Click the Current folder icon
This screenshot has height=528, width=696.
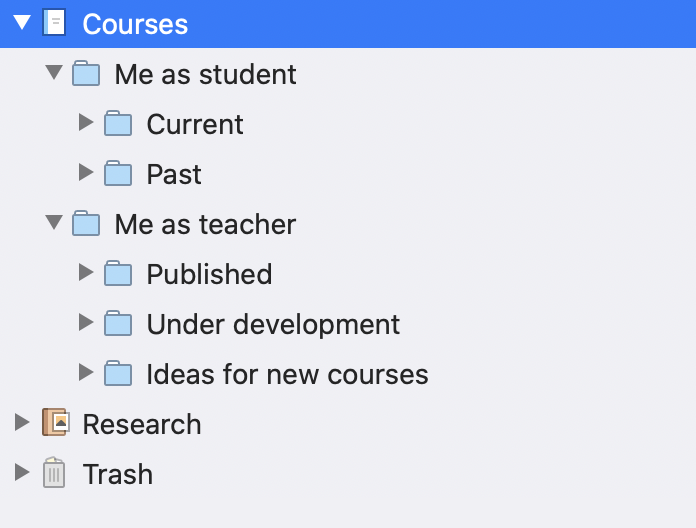click(x=118, y=123)
